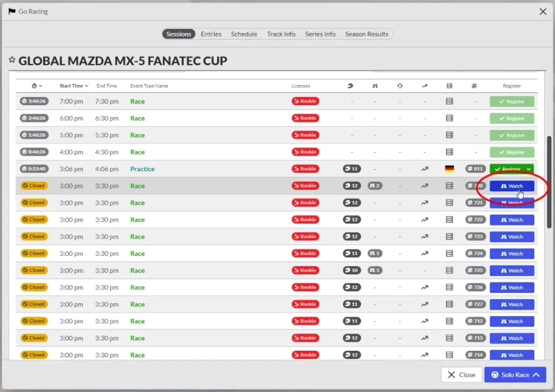
Task: Select the Practice event type label
Action: 143,169
